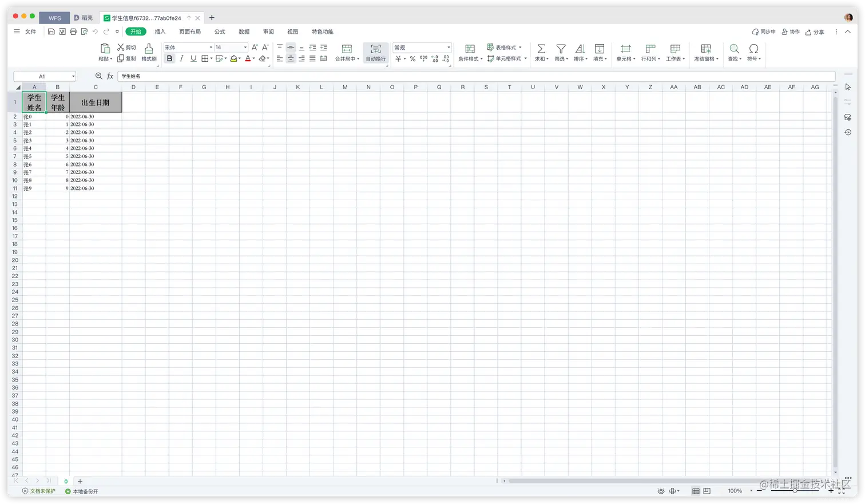Viewport: 865px width, 504px height.
Task: Click the Copy (复制) button
Action: 126,58
